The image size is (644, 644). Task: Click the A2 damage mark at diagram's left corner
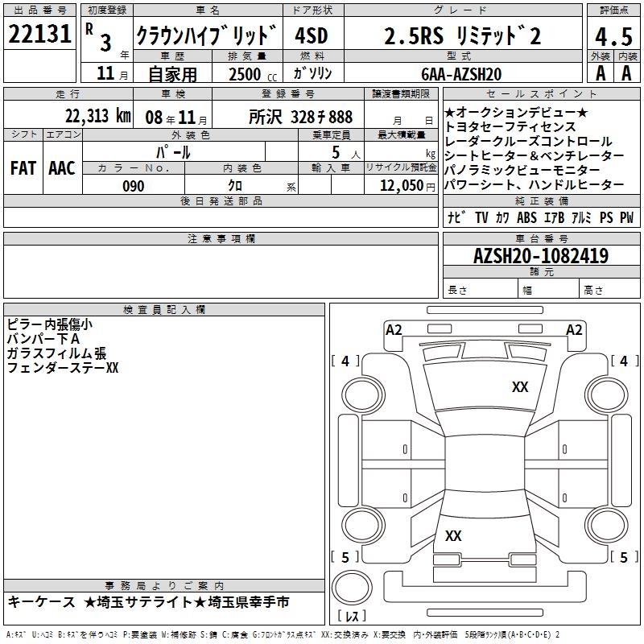[394, 329]
